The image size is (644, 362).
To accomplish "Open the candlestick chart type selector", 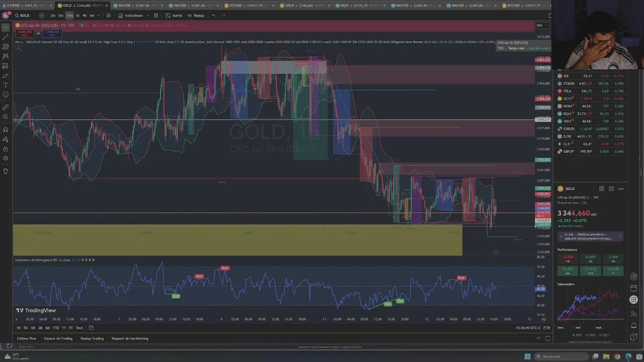I will (x=109, y=16).
